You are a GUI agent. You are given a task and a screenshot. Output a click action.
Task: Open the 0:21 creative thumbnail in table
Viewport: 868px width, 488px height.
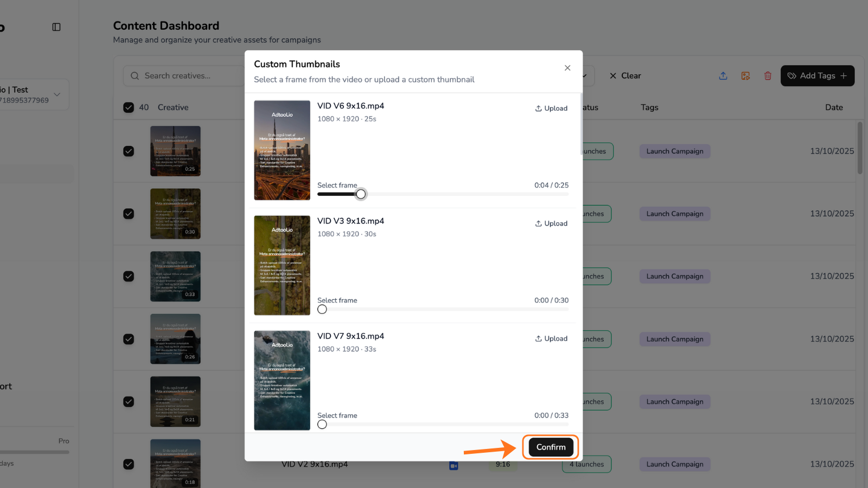(175, 402)
